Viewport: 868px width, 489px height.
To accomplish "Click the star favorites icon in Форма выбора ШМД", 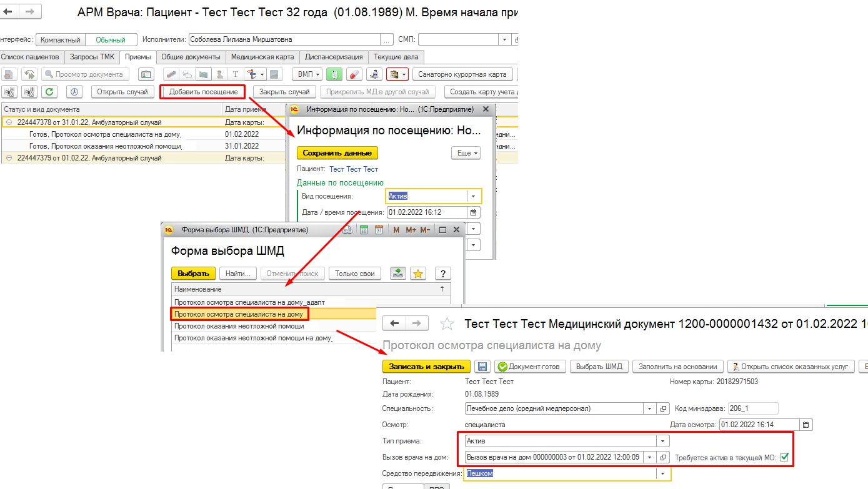I will tap(418, 273).
